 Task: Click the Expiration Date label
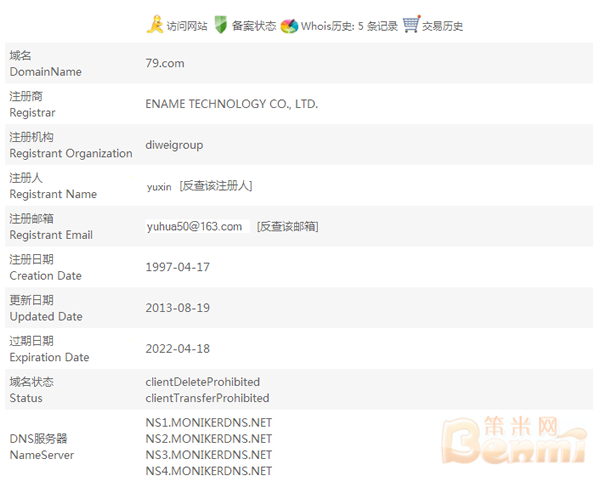coord(49,358)
